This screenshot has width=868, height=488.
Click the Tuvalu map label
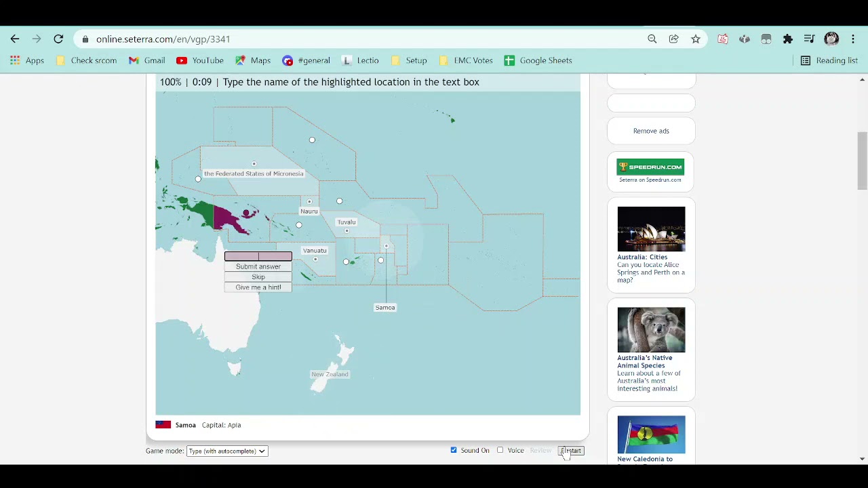(x=347, y=222)
